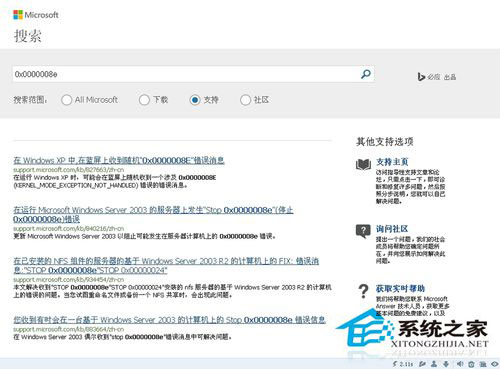Mute sound via status bar speaker icon
This screenshot has width=500, height=369.
tap(460, 364)
